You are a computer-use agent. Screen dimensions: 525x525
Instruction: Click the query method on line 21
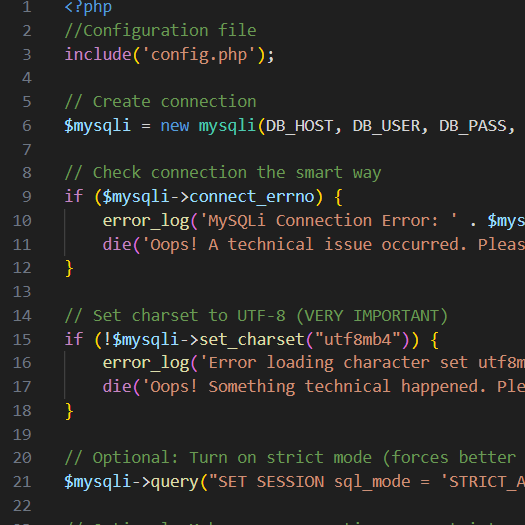[x=175, y=482]
